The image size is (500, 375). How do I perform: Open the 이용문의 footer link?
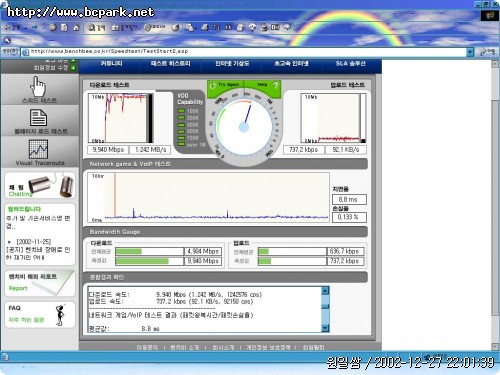(x=147, y=347)
